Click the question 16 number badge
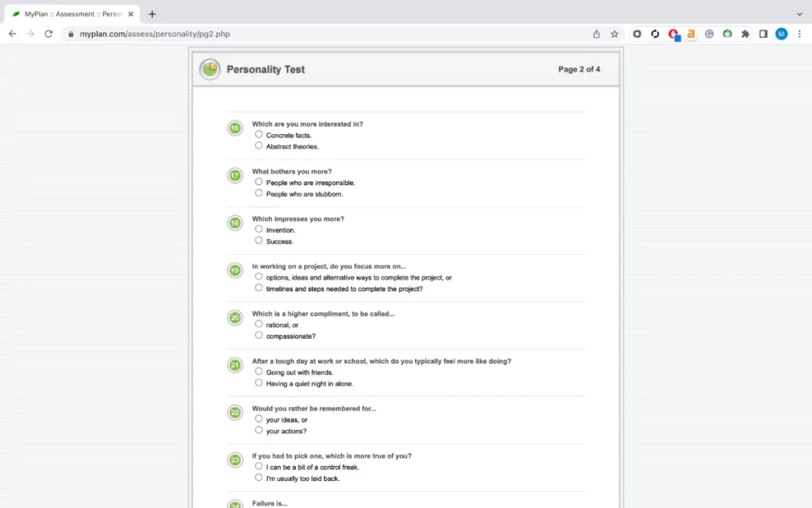This screenshot has height=508, width=812. tap(235, 128)
